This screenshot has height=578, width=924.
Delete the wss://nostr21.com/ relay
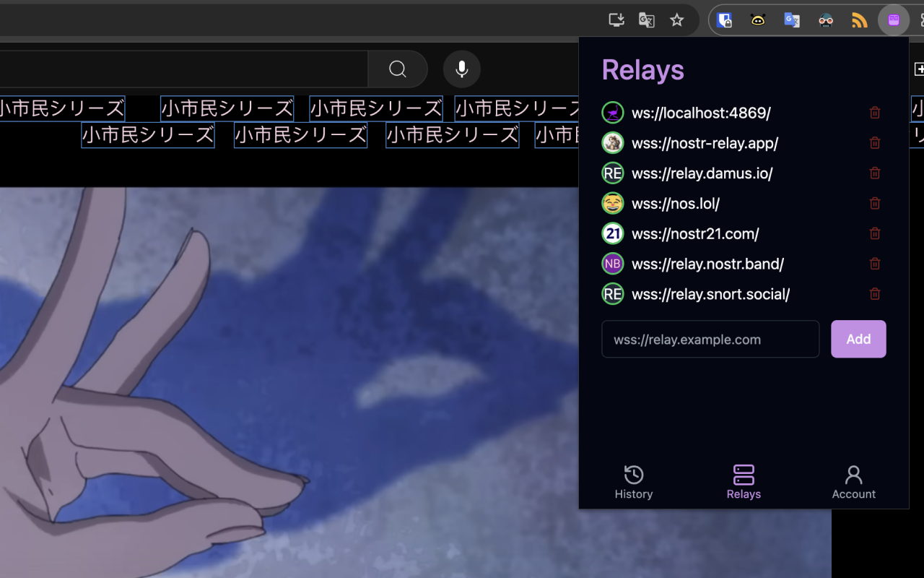[x=875, y=233]
